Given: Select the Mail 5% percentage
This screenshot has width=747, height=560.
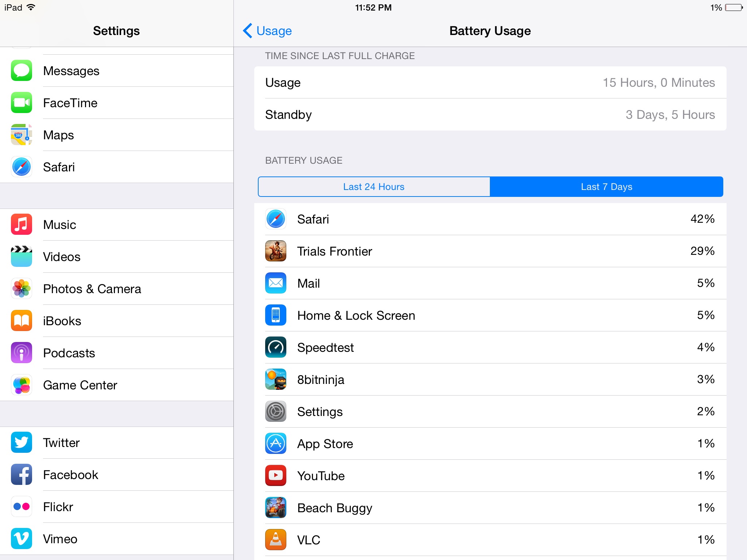Looking at the screenshot, I should coord(706,283).
